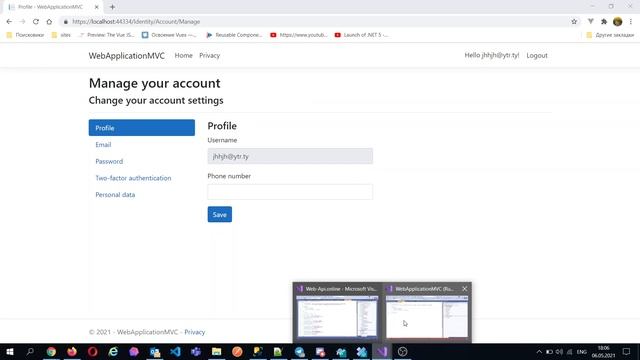
Task: Select the WebApplicationMVC Visual Studio preview thumbnail
Action: 427,316
